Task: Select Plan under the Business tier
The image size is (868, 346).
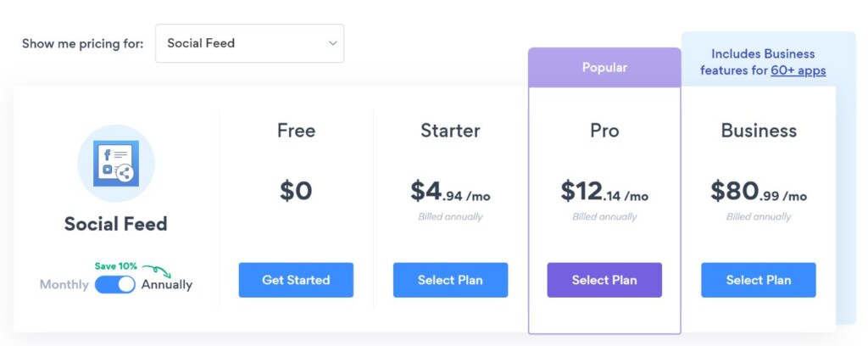Action: point(759,280)
